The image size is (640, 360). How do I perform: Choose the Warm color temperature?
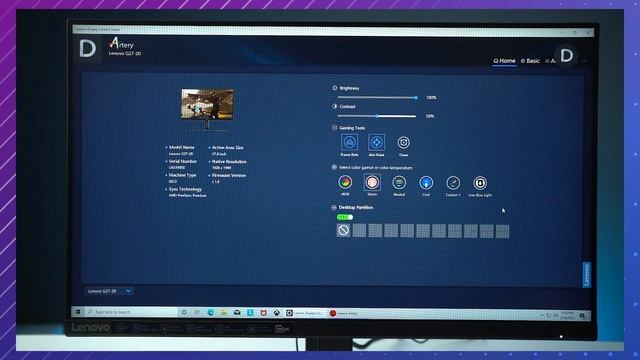(x=372, y=182)
